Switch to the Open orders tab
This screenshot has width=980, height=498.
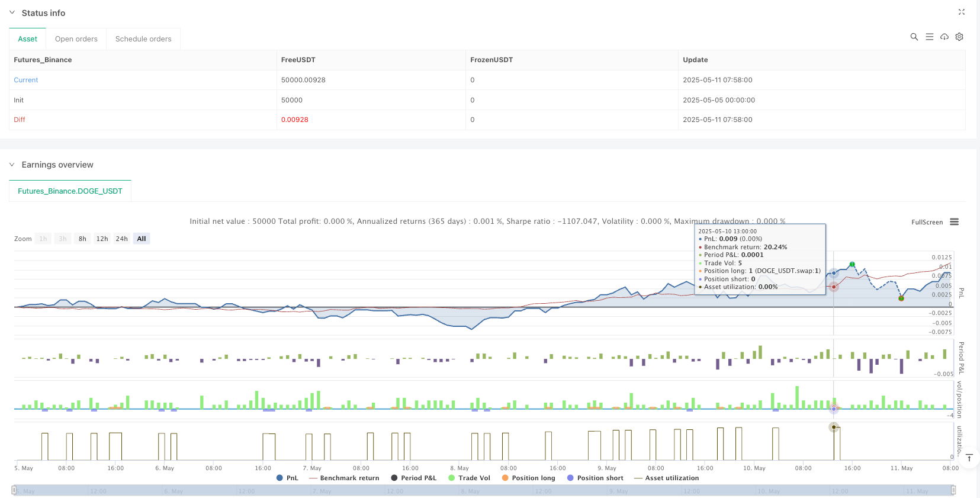(76, 39)
